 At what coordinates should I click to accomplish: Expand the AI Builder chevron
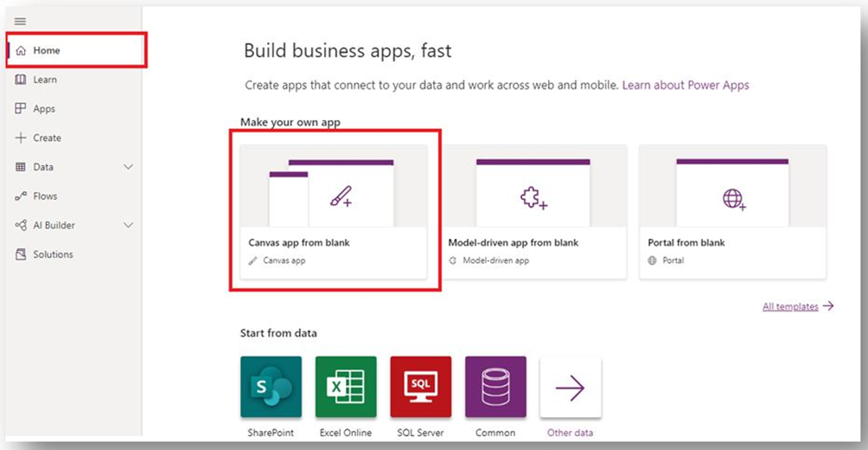click(129, 225)
